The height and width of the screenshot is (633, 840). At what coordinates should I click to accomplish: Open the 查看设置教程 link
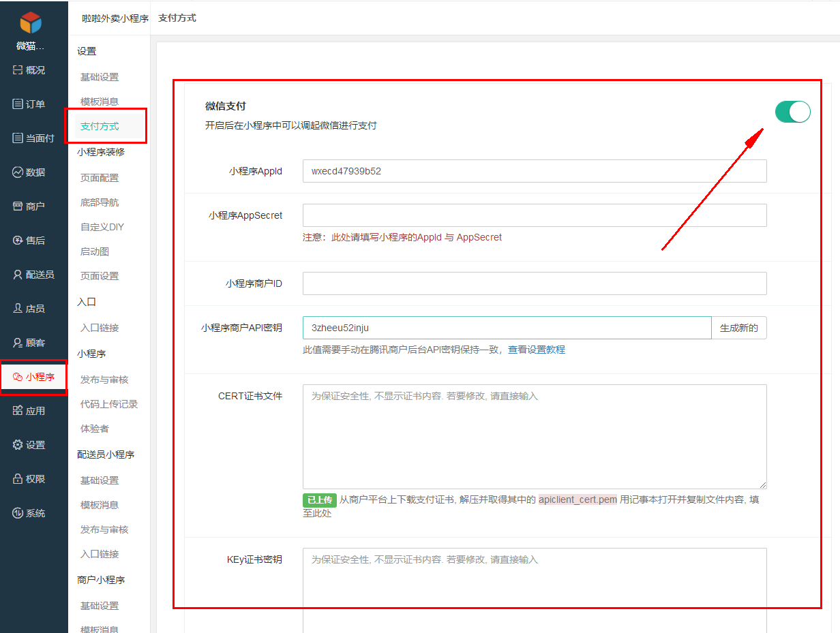537,350
